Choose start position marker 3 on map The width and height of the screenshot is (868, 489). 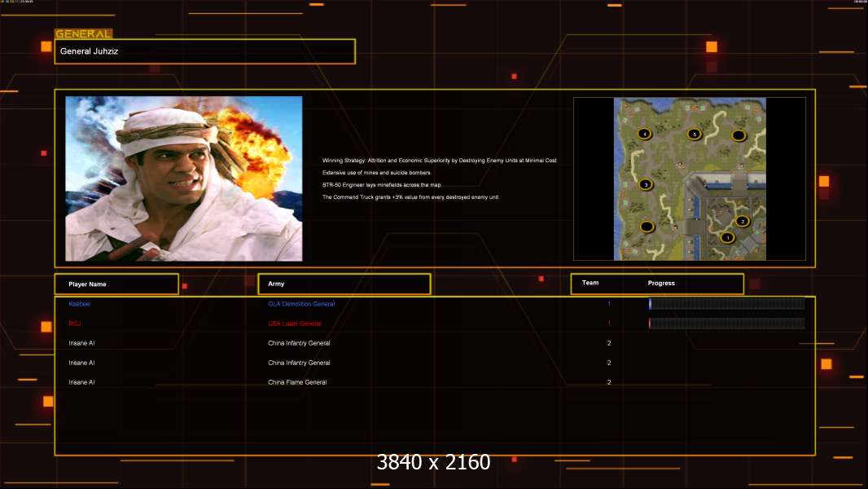(646, 184)
